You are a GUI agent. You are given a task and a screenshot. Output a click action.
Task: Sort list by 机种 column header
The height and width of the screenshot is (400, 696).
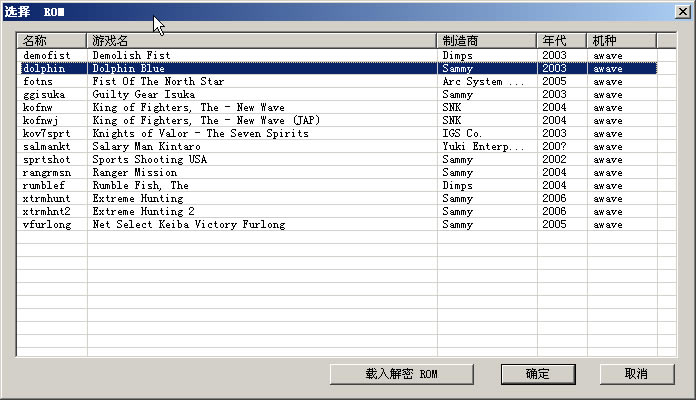click(x=621, y=41)
